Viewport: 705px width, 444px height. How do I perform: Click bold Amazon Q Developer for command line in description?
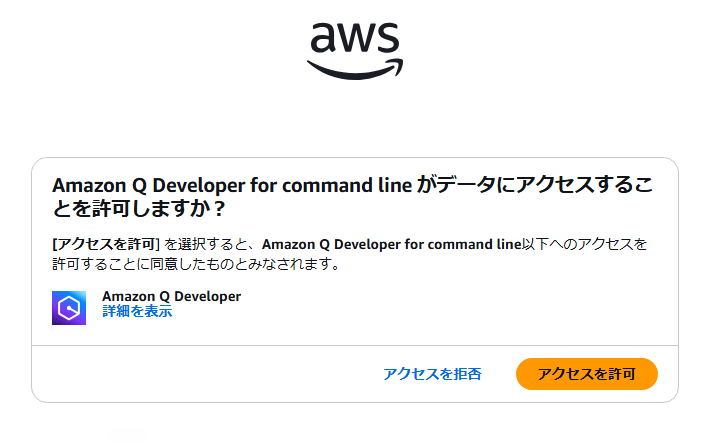click(391, 244)
